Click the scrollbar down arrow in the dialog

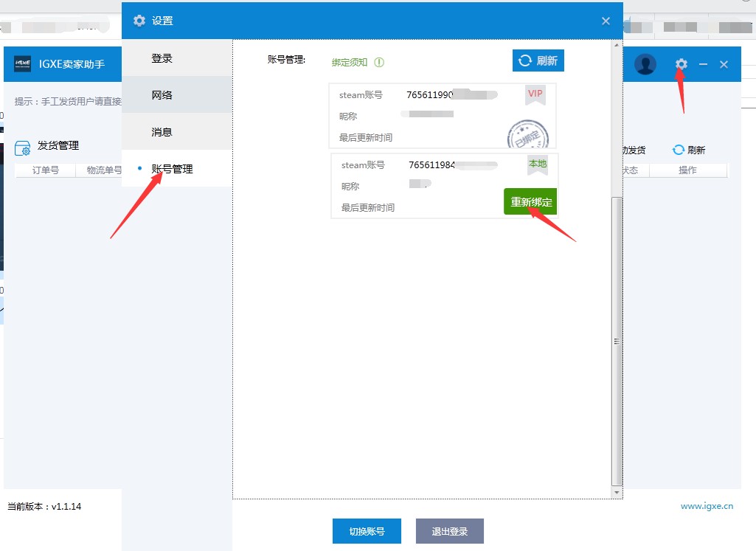tap(616, 492)
